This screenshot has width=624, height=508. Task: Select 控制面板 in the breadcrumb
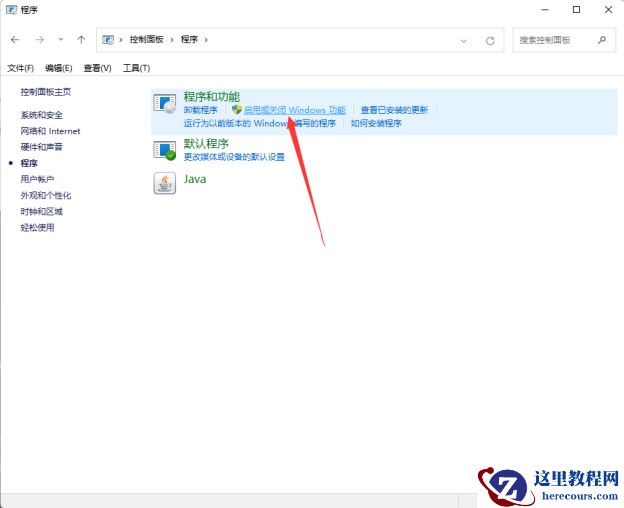click(x=146, y=39)
